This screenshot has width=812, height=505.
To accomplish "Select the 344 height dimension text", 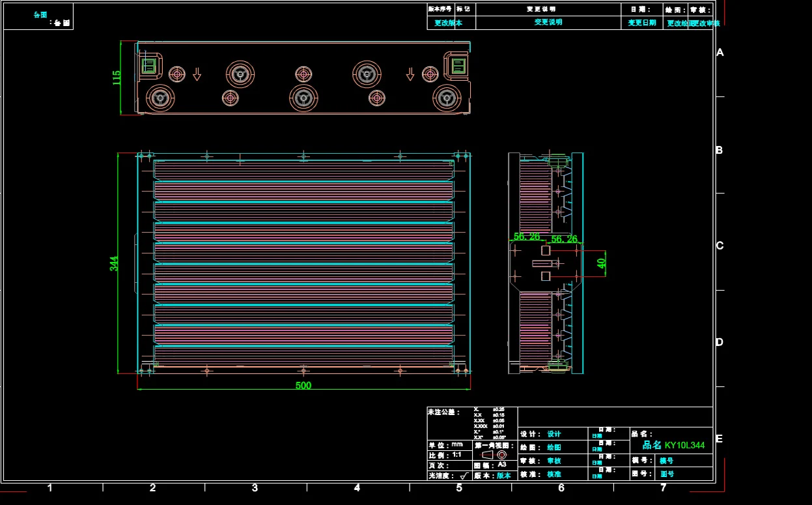I will [115, 263].
